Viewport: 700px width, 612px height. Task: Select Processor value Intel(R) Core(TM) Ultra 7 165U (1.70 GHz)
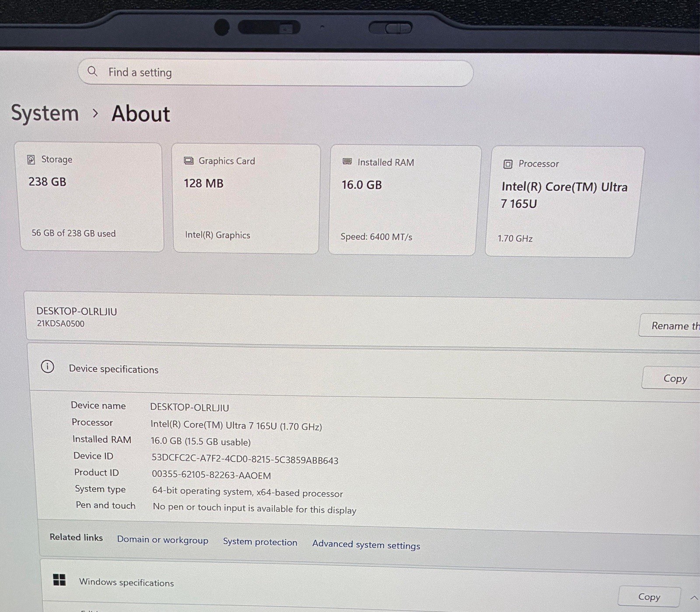coord(236,425)
